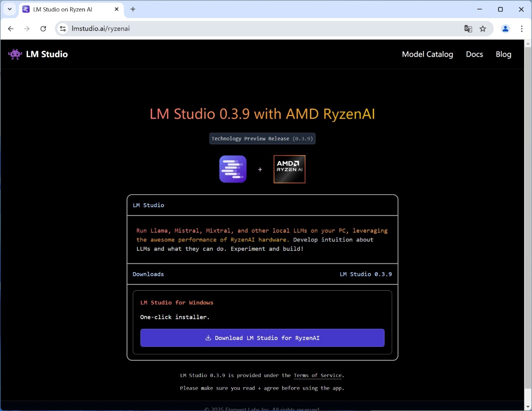Screen dimensions: 532x411
Task: Close the LM Studio on Ryzen AI tab
Action: (116, 9)
